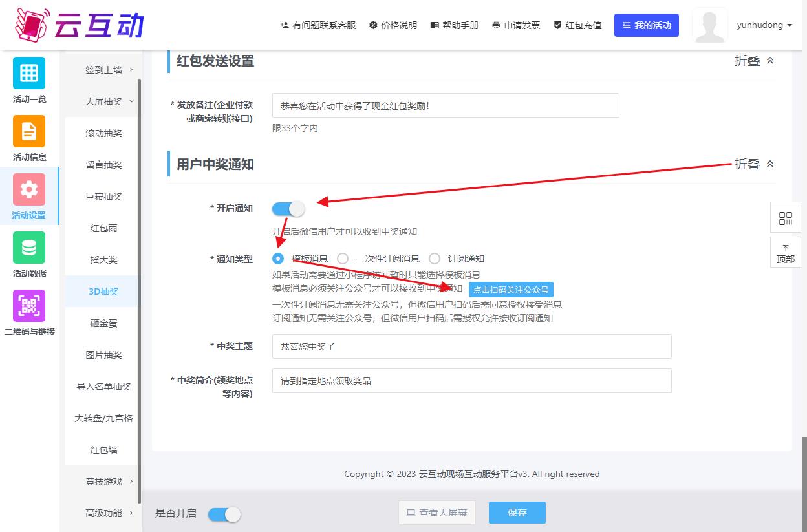Click the user avatar picture

pyautogui.click(x=709, y=26)
